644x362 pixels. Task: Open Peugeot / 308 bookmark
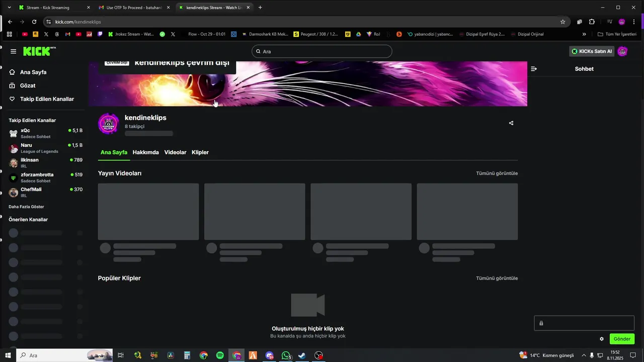click(316, 34)
